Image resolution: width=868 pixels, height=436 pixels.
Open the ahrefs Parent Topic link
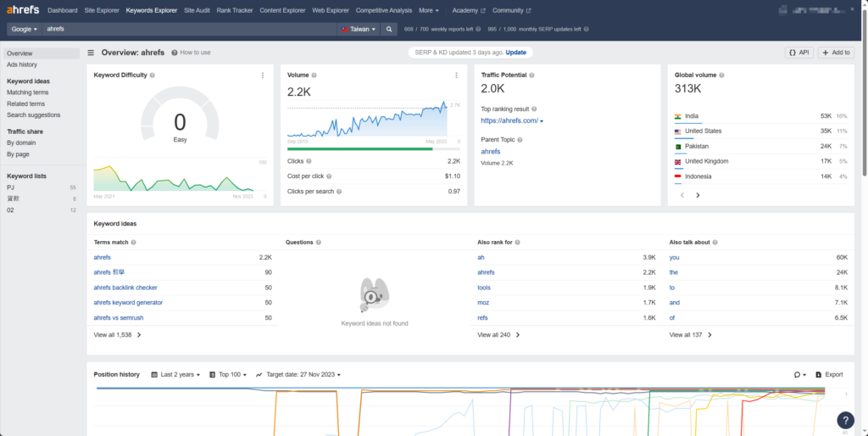point(491,152)
